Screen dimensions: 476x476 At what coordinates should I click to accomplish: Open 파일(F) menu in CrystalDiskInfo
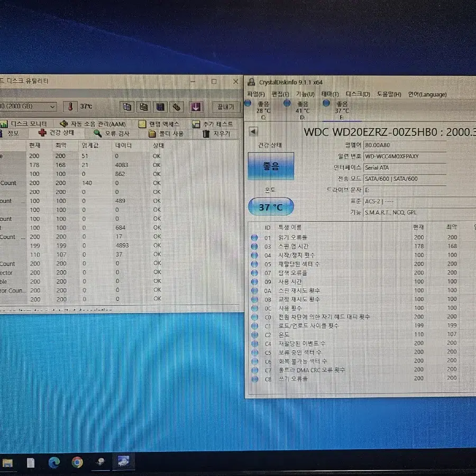click(256, 94)
